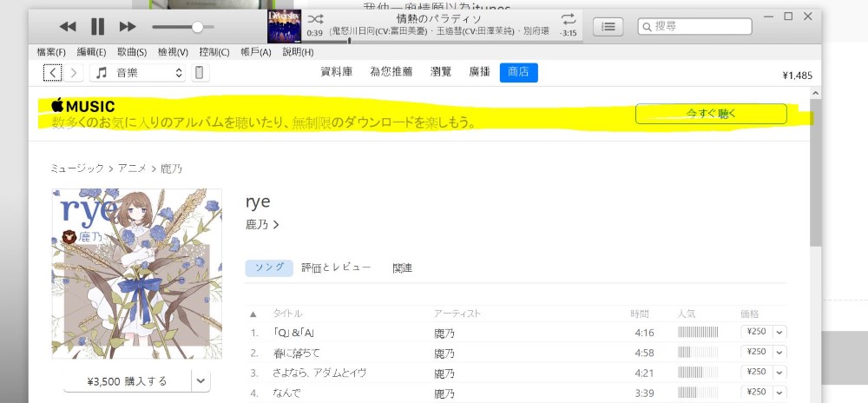Expand price dropdown for さよなら、アダムとイヴ

pyautogui.click(x=779, y=372)
